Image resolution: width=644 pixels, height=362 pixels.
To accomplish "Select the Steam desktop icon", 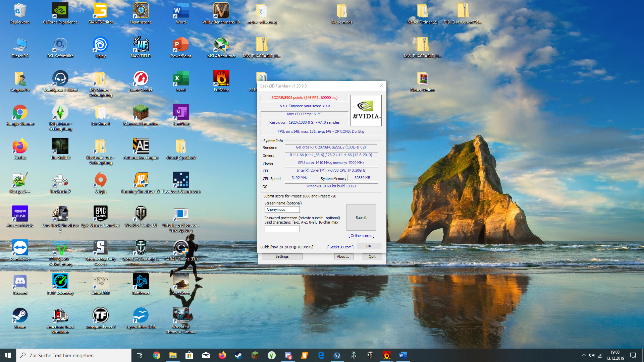I will (x=20, y=318).
